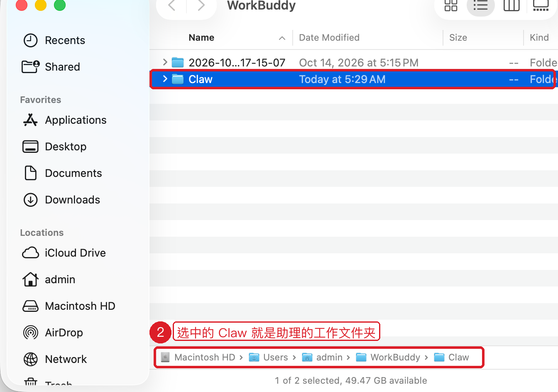
Task: Open Documents in the sidebar
Action: click(x=62, y=173)
